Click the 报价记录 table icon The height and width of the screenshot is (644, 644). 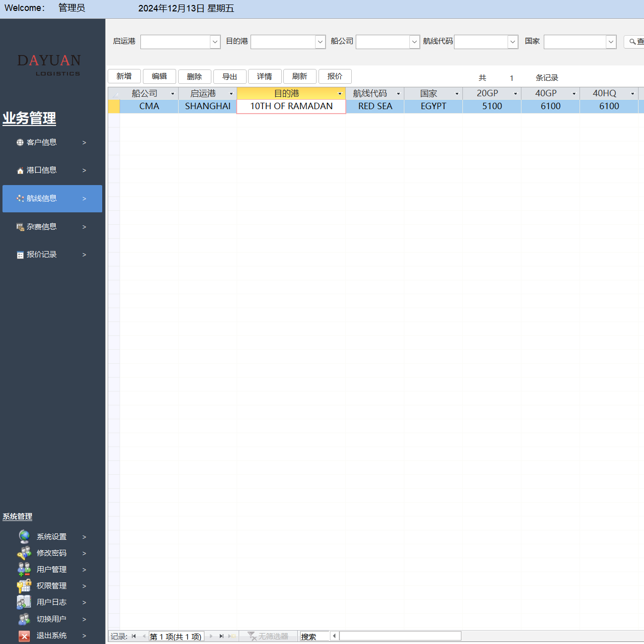tap(20, 255)
